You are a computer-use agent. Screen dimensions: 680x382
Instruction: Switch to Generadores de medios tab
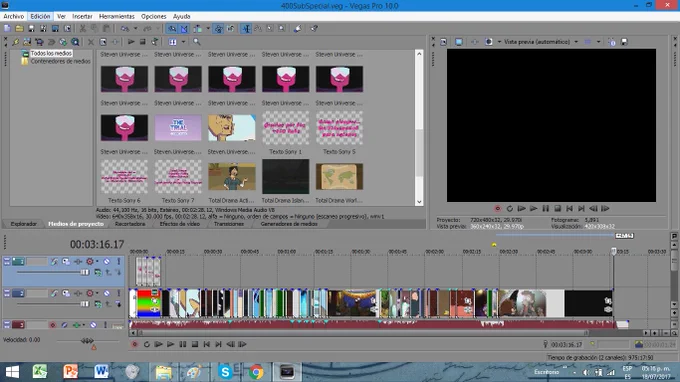coord(289,224)
